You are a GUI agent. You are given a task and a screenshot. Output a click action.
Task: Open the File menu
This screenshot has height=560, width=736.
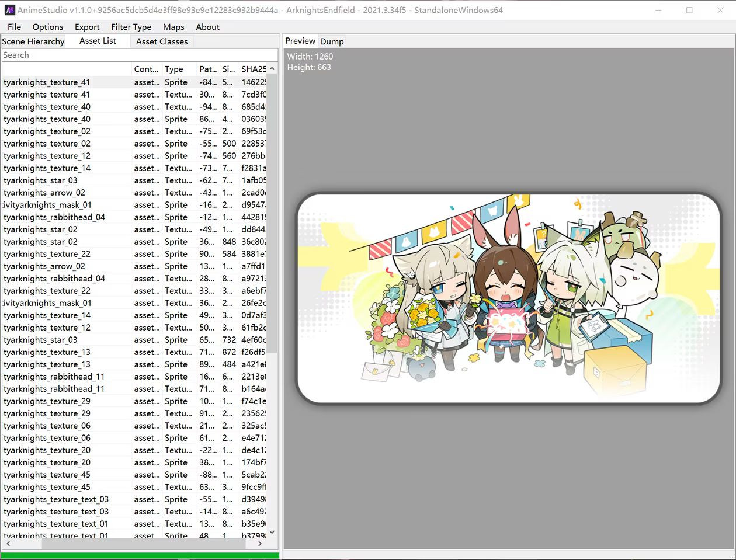point(15,27)
